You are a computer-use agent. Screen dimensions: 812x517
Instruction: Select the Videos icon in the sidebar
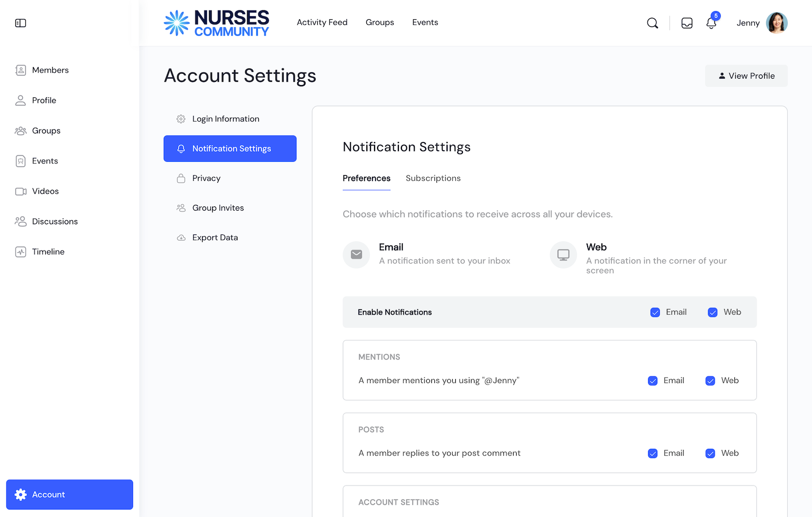20,191
